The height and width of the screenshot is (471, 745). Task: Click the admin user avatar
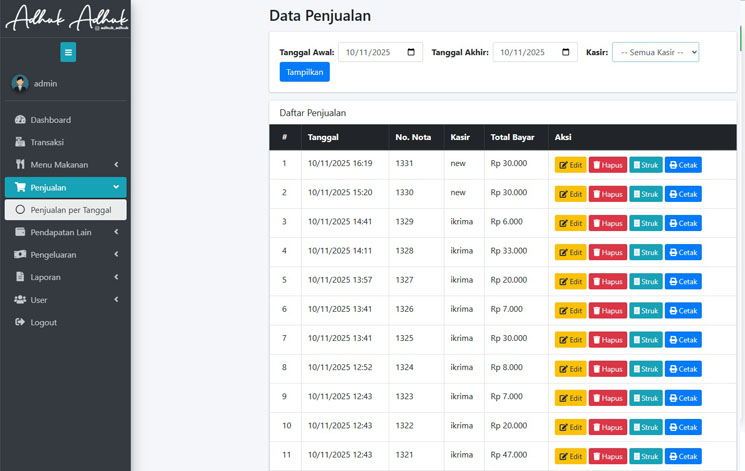[x=20, y=84]
